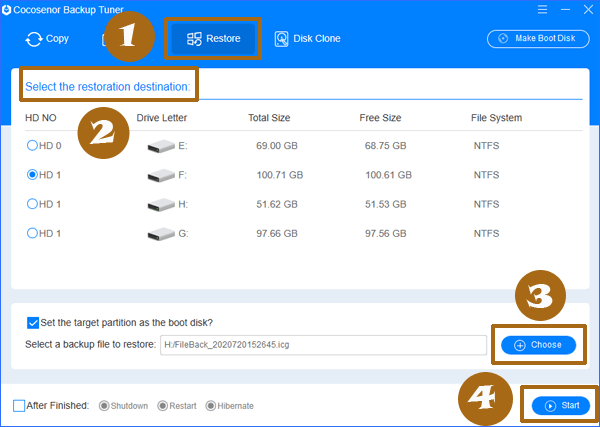Click the Restore tab's icon
The width and height of the screenshot is (600, 427).
click(x=194, y=39)
